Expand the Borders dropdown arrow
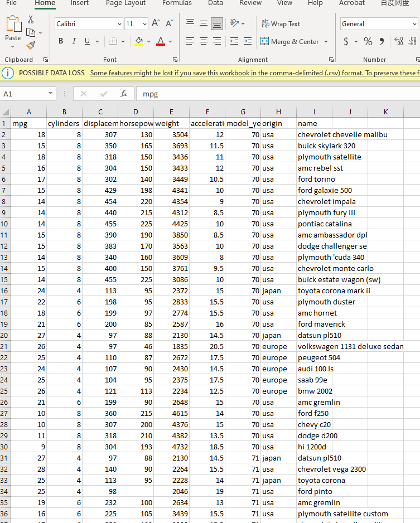This screenshot has height=523, width=420. (123, 42)
